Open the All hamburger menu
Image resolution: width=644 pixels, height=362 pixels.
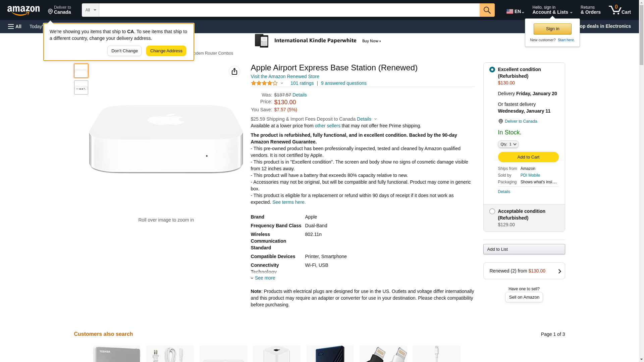15,26
